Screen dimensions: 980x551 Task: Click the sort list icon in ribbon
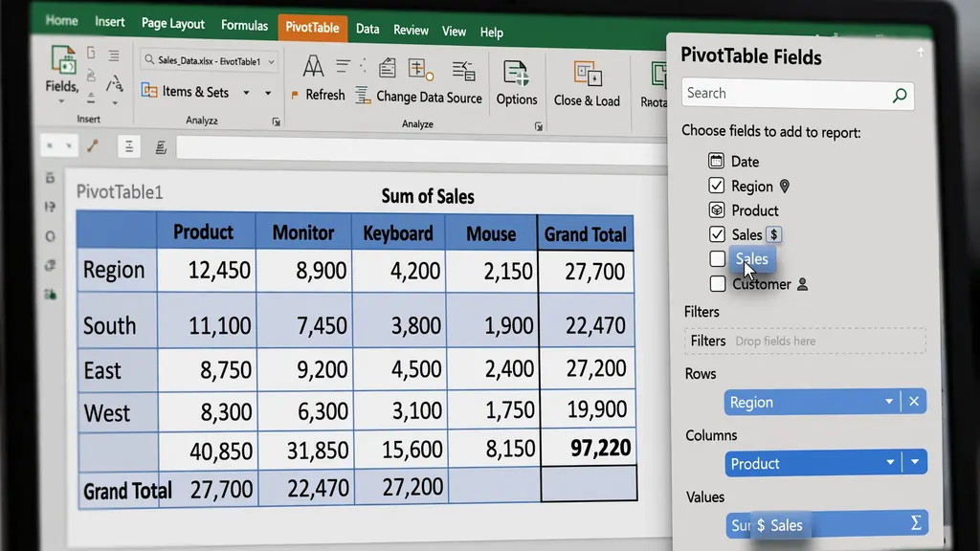tap(464, 71)
